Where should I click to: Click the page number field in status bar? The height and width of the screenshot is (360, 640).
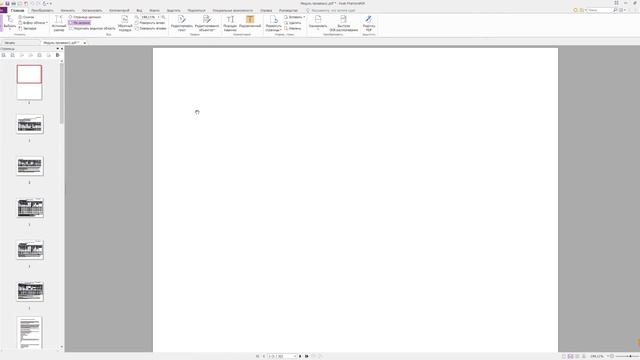(x=282, y=356)
